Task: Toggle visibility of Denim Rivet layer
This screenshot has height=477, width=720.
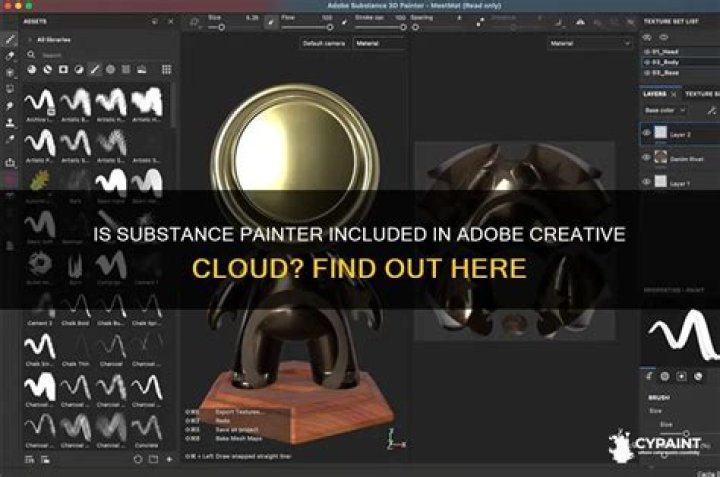Action: pos(646,157)
